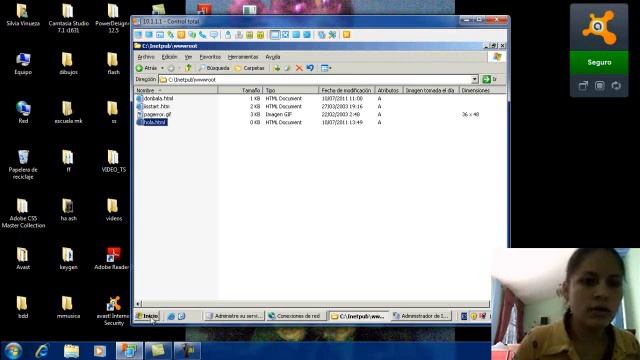Select the Camtasia Studio desktop folder
The width and height of the screenshot is (640, 360).
coord(68,18)
